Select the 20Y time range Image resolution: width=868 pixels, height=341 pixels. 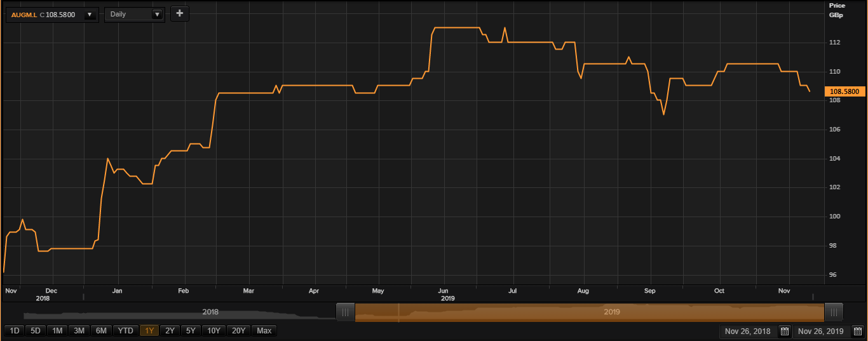tap(239, 331)
